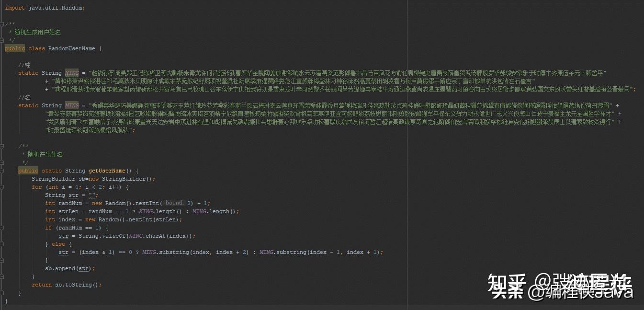This screenshot has width=644, height=310.
Task: Click the vertical right-margin guide line
Action: [407, 155]
